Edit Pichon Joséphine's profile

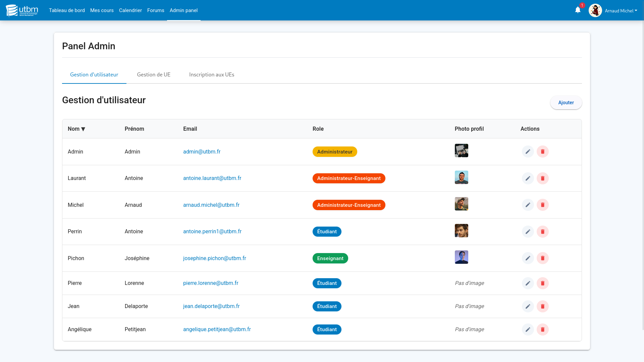point(528,258)
